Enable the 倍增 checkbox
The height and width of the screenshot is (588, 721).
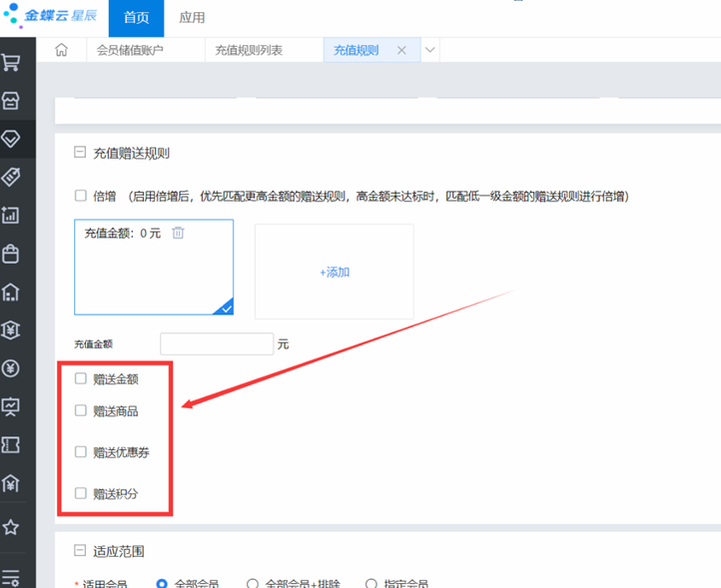[81, 196]
